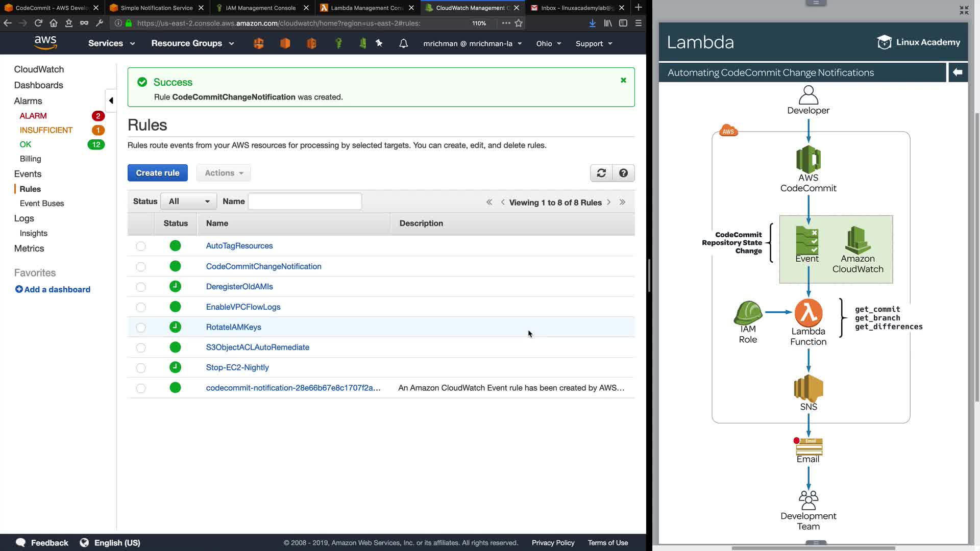Select the Stop-EC2-Nightly rule radio button
The image size is (980, 551).
point(141,368)
